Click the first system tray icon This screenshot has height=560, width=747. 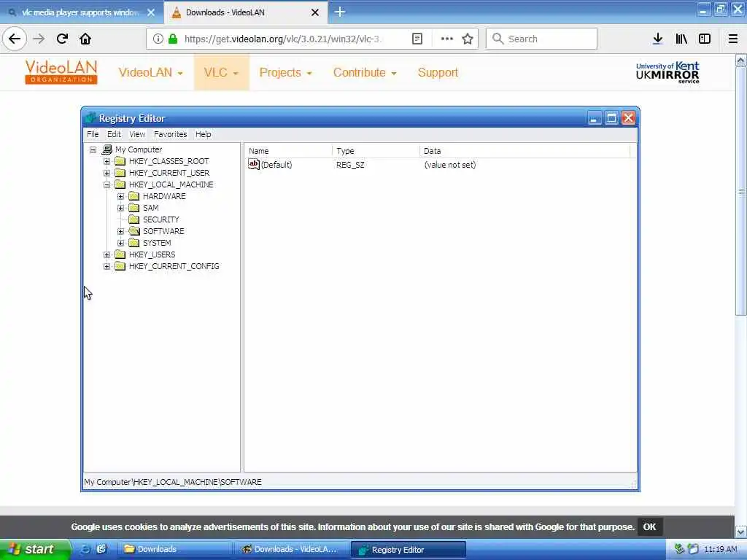pos(679,549)
